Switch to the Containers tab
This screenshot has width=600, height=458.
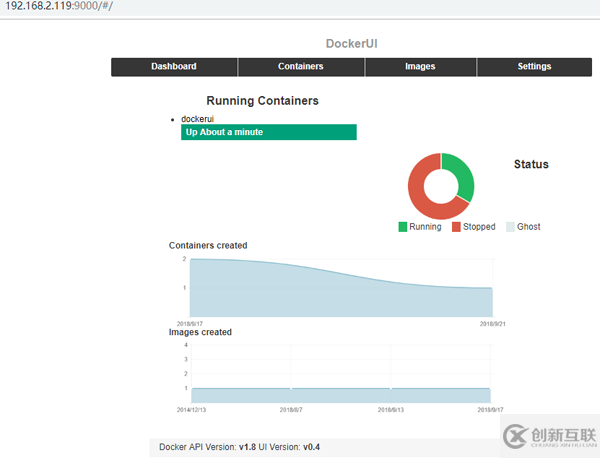(301, 67)
